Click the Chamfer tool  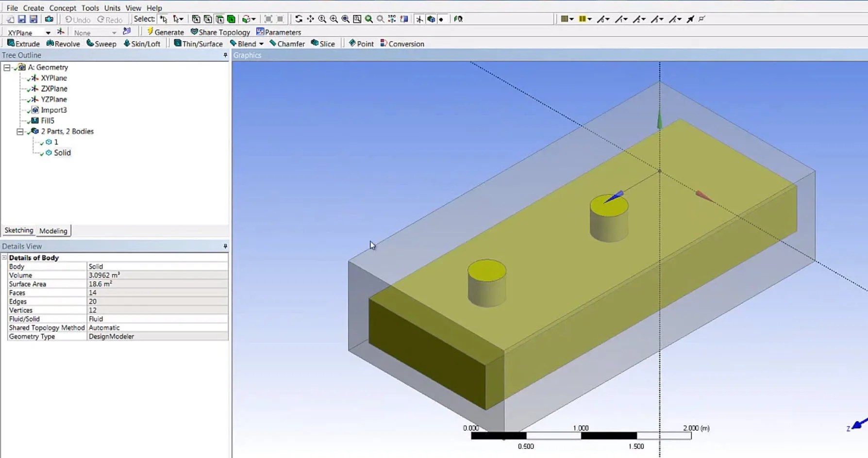coord(287,44)
